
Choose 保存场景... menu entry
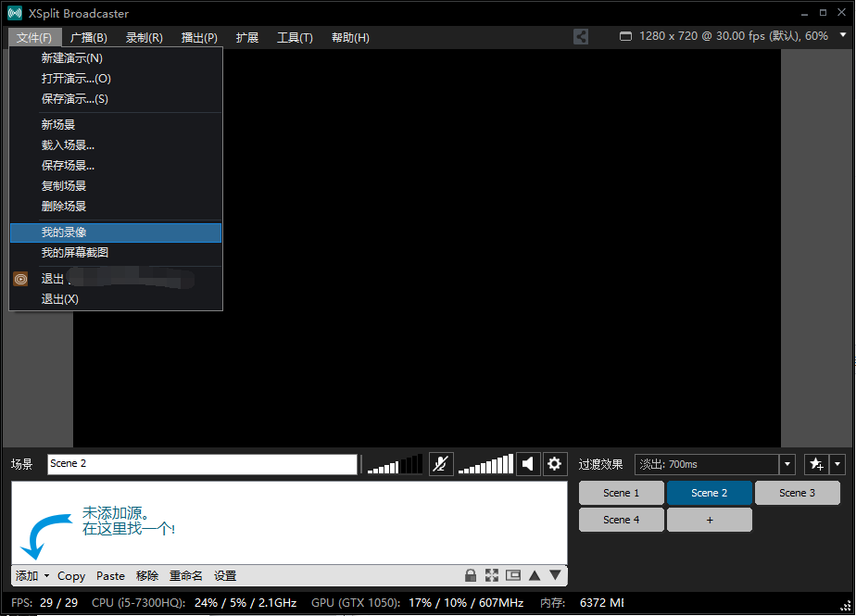[x=116, y=166]
